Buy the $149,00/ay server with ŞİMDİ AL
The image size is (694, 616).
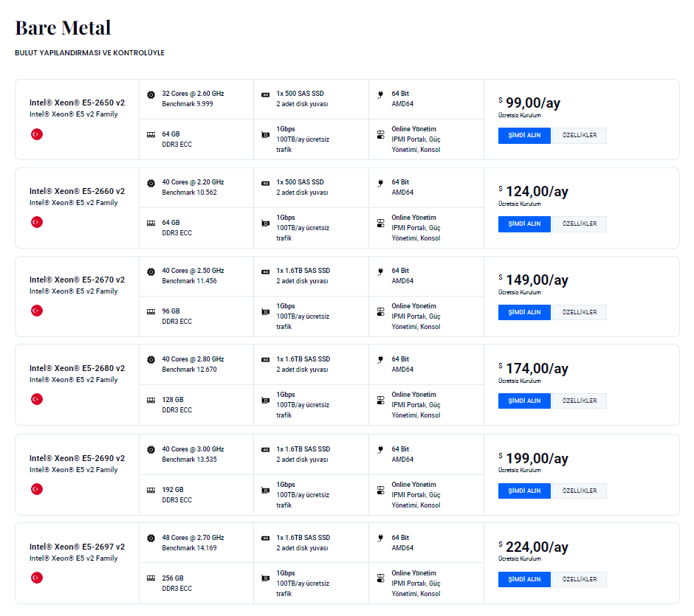(524, 312)
